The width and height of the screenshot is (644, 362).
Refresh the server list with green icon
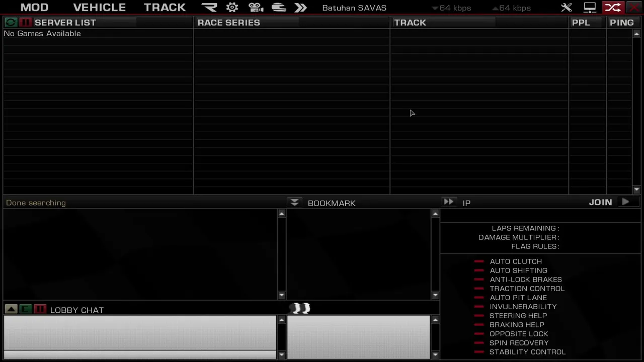point(11,23)
